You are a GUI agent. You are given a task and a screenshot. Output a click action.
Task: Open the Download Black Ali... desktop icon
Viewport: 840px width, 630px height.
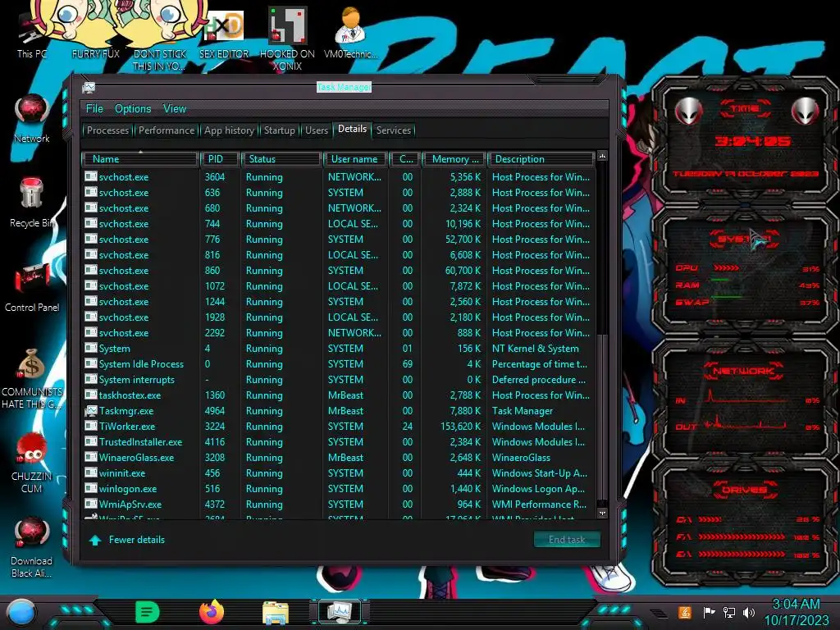[32, 547]
